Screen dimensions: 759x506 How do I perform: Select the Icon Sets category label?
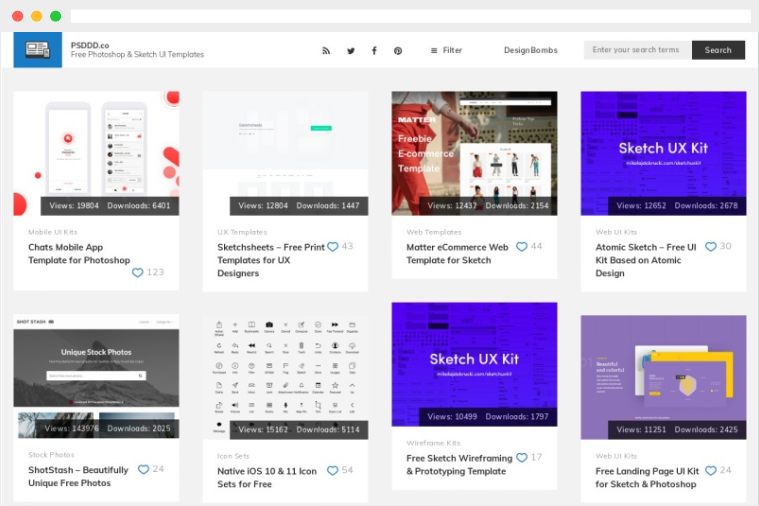click(x=233, y=456)
